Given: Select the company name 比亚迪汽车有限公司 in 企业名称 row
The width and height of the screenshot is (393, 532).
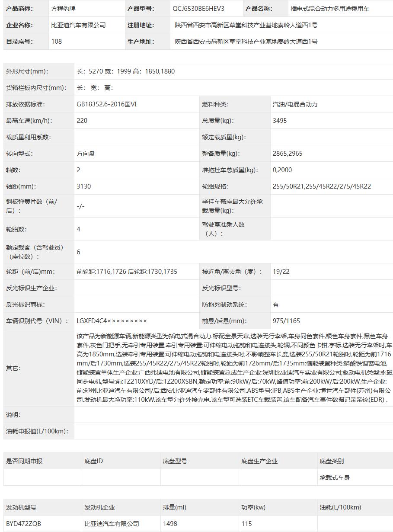Looking at the screenshot, I should (78, 25).
